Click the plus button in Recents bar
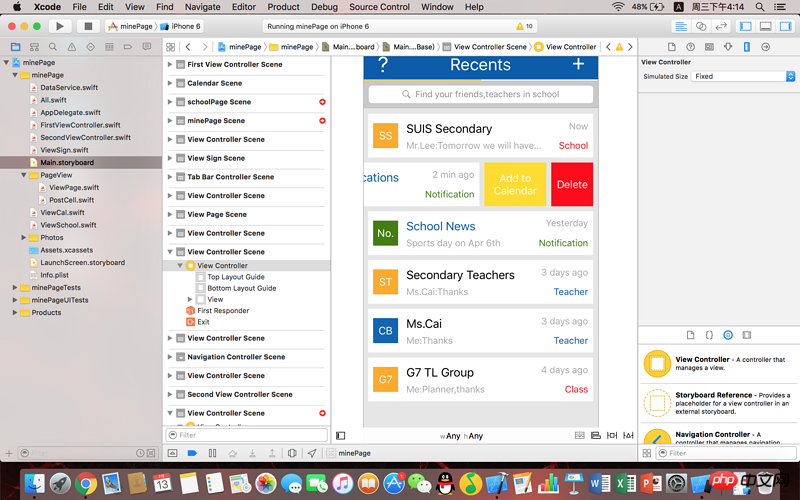 click(x=578, y=64)
